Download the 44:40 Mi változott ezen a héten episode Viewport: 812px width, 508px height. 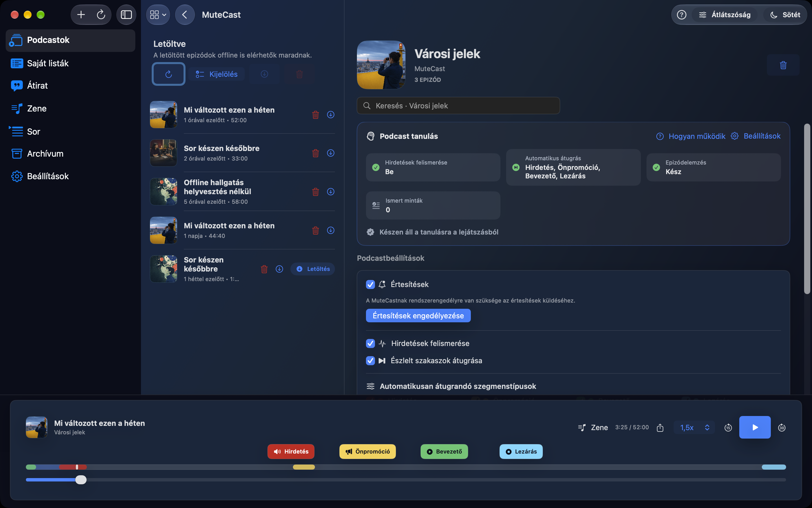[330, 231]
